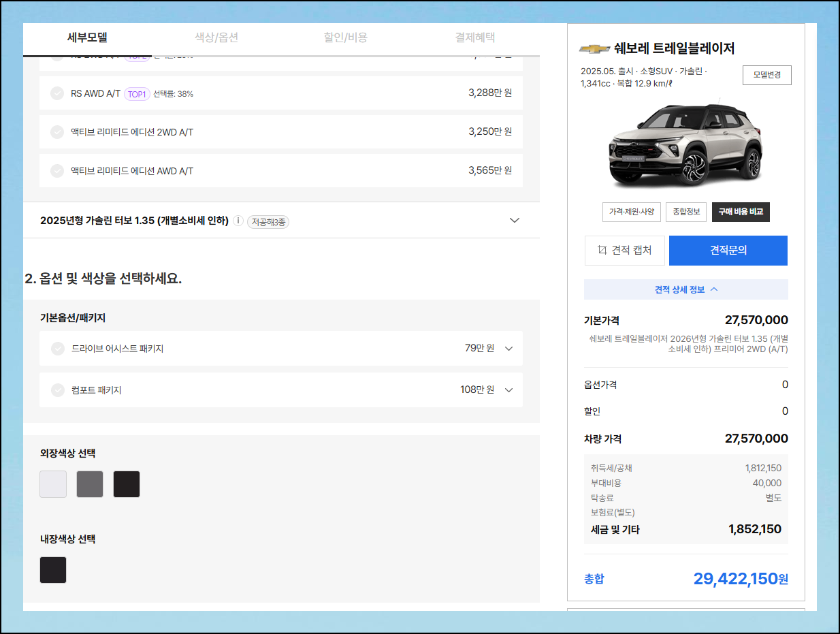Click the 모델변경 button
The image size is (840, 634).
767,75
